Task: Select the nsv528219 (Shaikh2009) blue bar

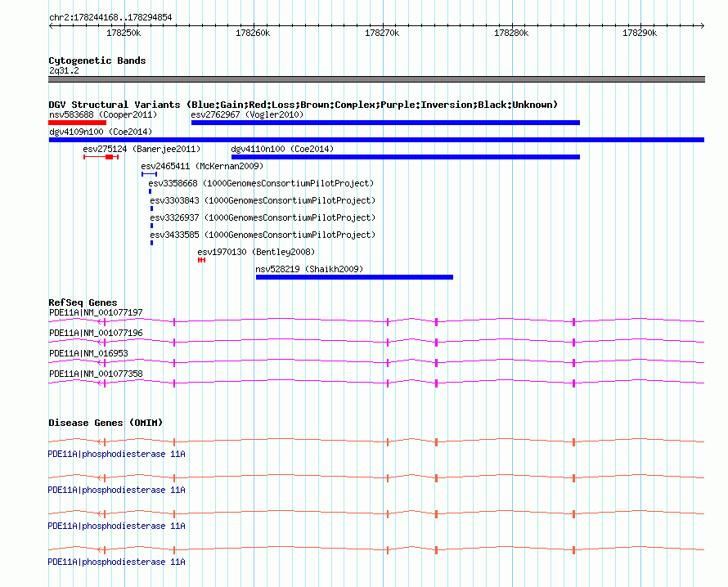Action: [354, 277]
